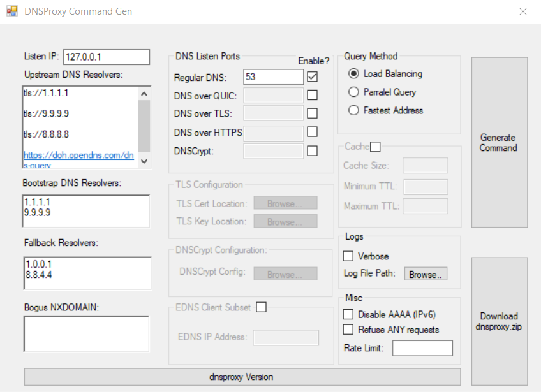Click Download dnsproxy.zip button
Image resolution: width=541 pixels, height=392 pixels.
point(500,321)
